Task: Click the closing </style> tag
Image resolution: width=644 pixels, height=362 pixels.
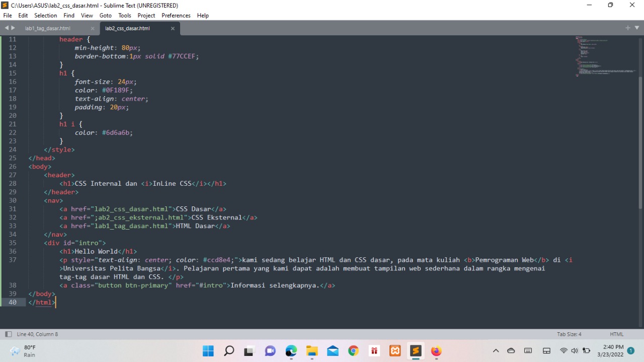Action: [x=59, y=150]
